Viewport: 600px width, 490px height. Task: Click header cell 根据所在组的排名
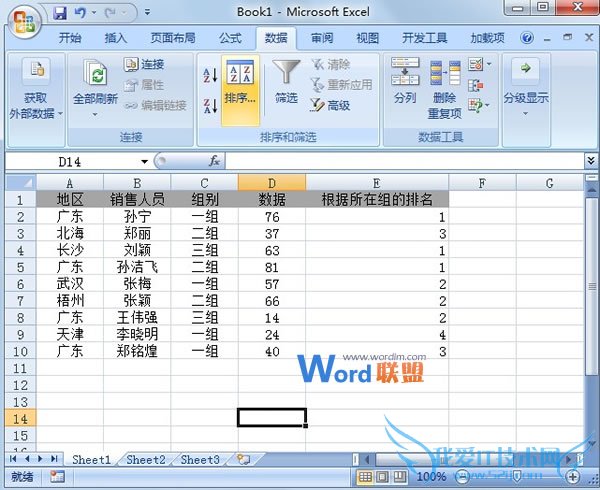[x=377, y=199]
